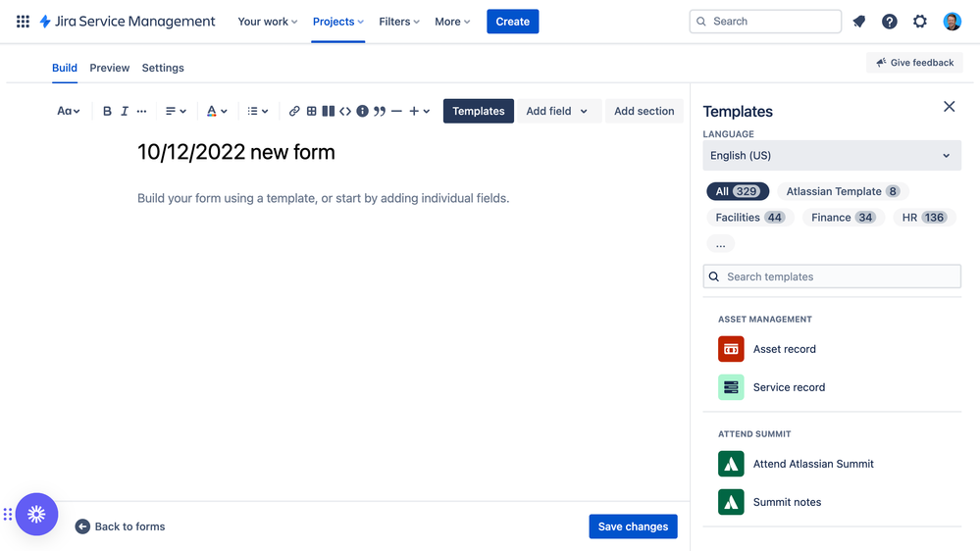Click the Jira Service Management logo
Screen dimensions: 980x551
[128, 22]
